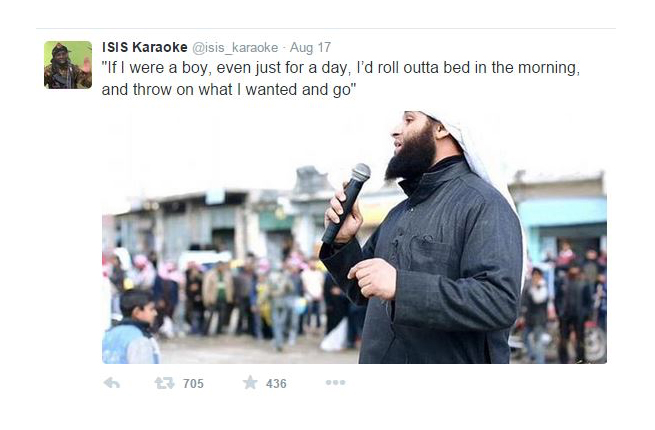This screenshot has width=655, height=430.
Task: Click the man's dark coat pocket in photo
Action: [430, 253]
